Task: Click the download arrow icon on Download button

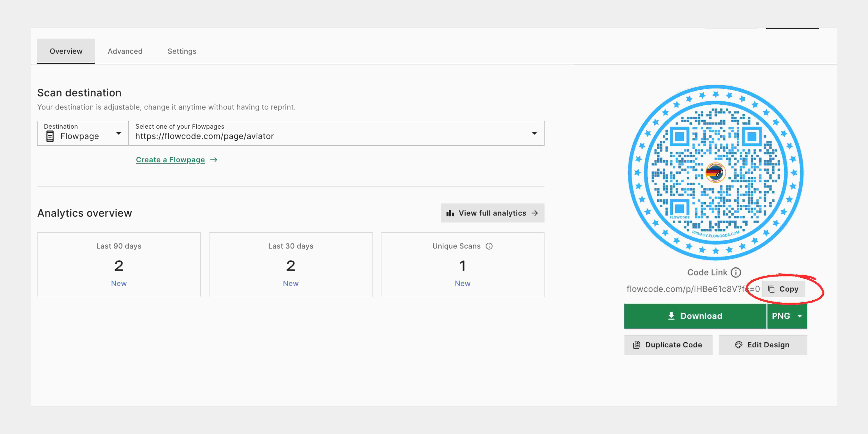Action: click(671, 316)
